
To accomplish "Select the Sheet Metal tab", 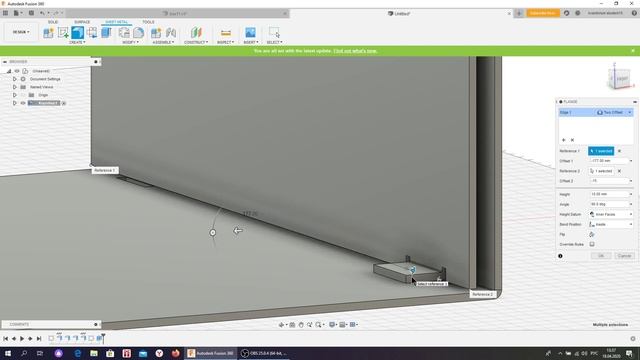I will (116, 22).
